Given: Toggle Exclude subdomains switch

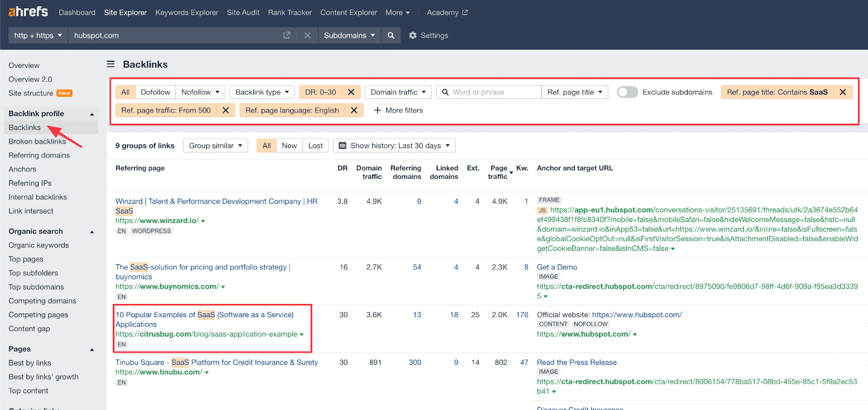Looking at the screenshot, I should pos(627,92).
